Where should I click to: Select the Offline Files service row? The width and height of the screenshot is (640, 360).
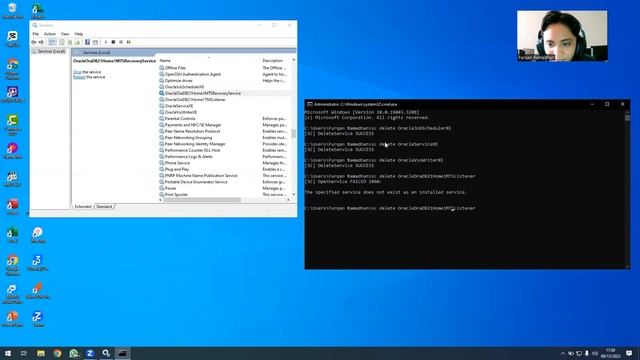pos(224,68)
